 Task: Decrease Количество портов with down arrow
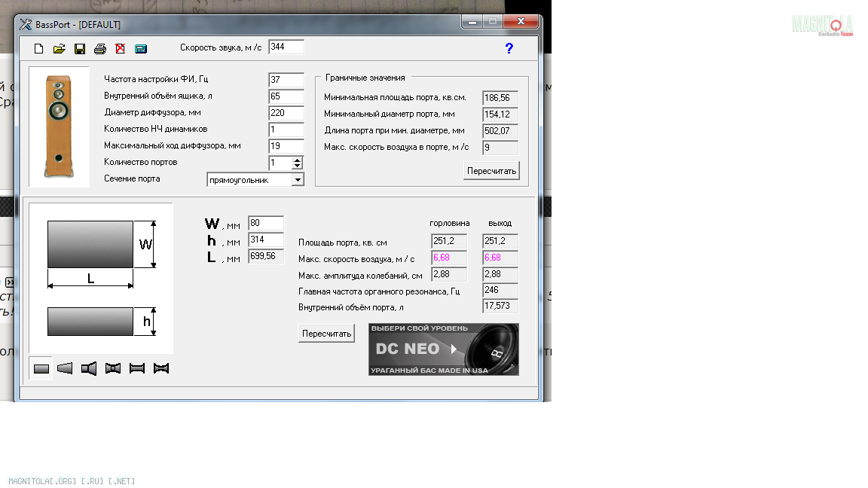[297, 166]
